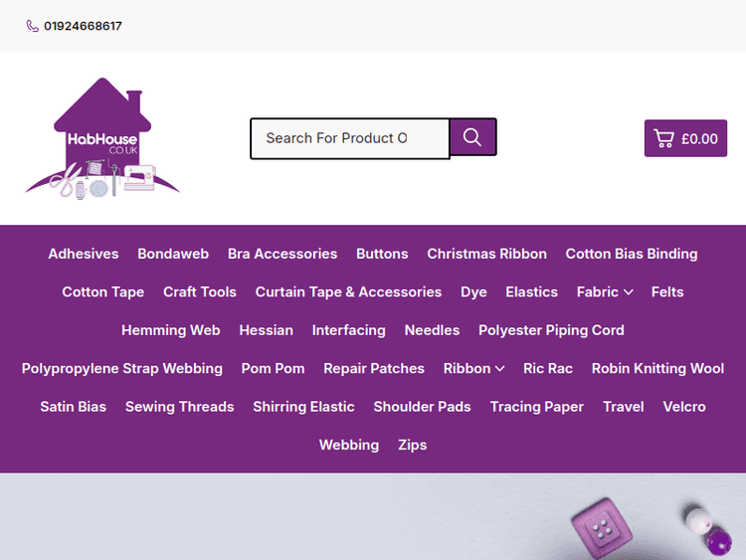Open Sewing Threads

179,406
